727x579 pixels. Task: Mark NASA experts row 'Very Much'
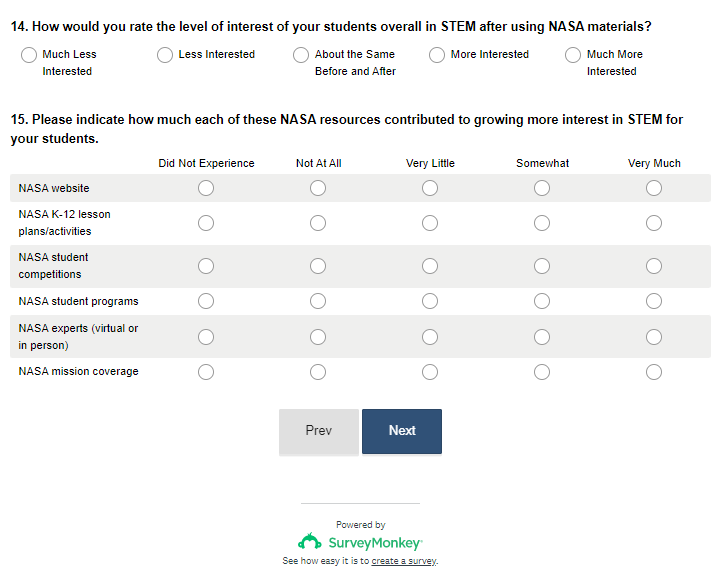[654, 337]
